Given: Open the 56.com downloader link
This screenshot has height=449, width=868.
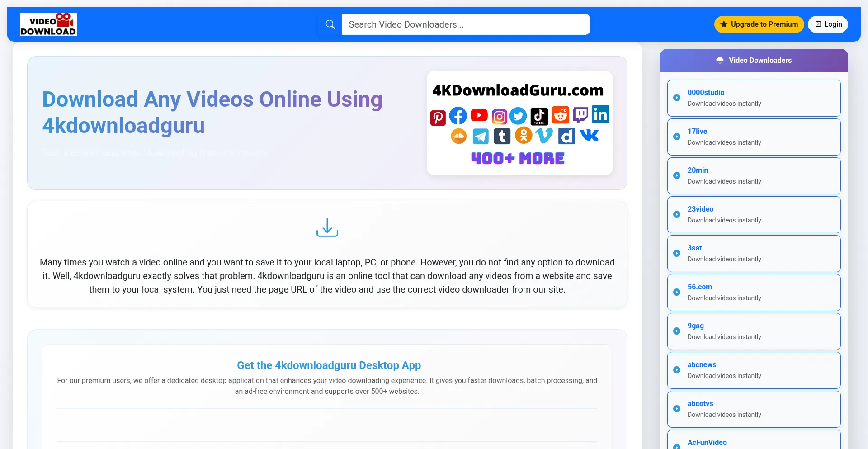Looking at the screenshot, I should [x=754, y=293].
